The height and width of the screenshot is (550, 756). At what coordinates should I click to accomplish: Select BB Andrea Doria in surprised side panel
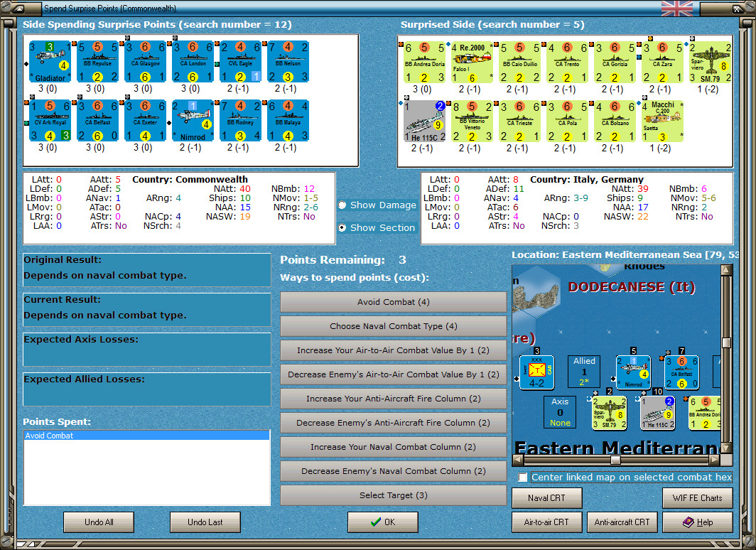pos(425,63)
